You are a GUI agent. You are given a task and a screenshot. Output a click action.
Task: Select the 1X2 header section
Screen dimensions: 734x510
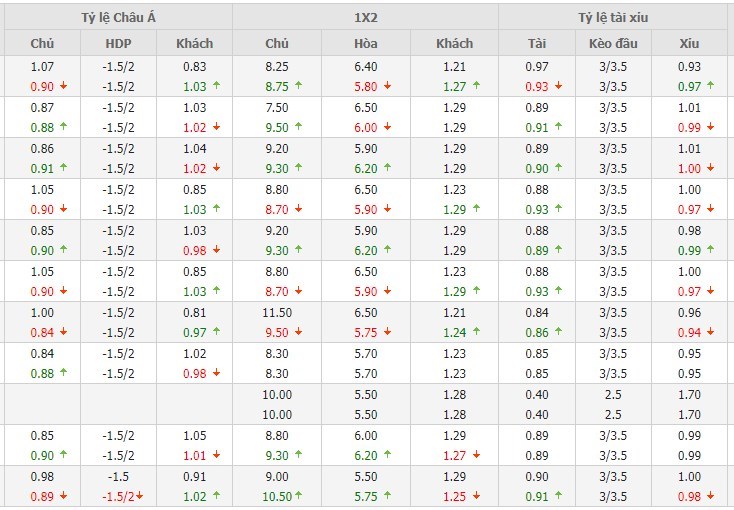pos(365,17)
